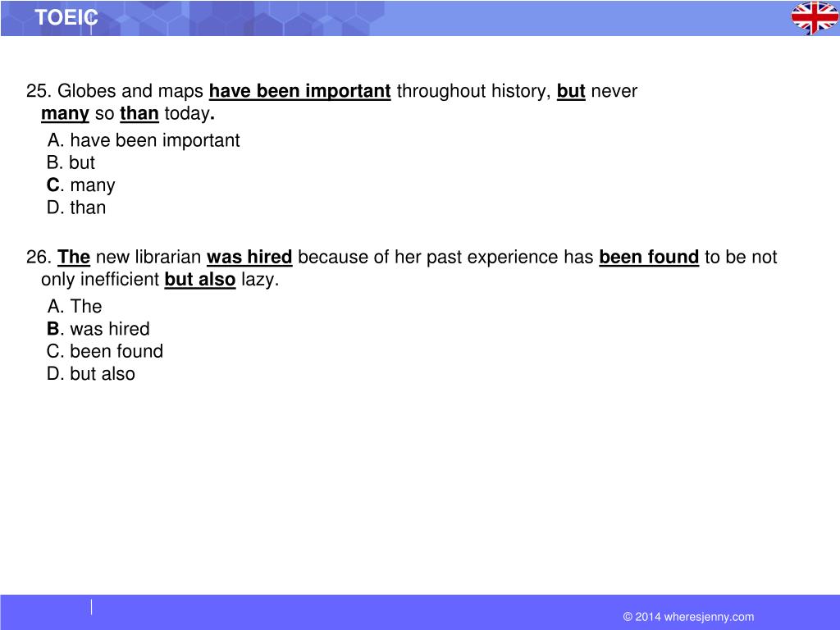Select answer D. but also

click(x=91, y=374)
